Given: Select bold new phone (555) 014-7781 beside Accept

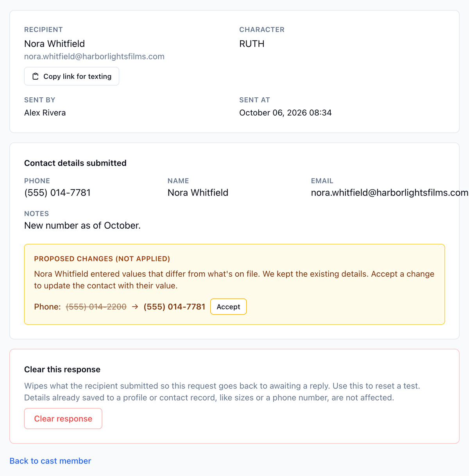Looking at the screenshot, I should 174,307.
